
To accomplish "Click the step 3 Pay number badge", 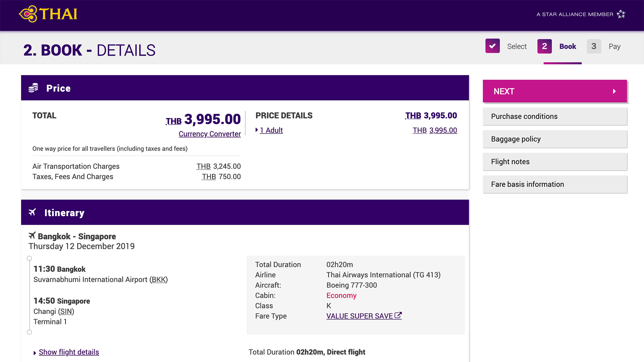I will (594, 46).
